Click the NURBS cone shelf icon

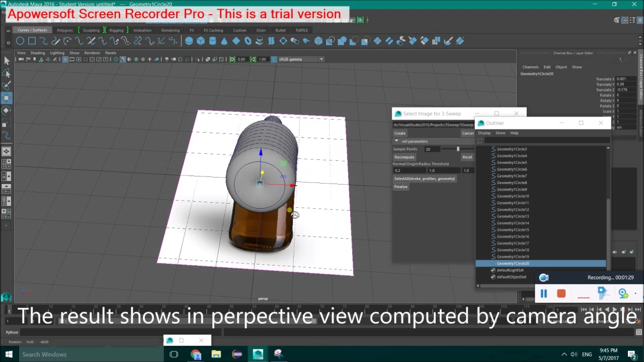(224, 41)
